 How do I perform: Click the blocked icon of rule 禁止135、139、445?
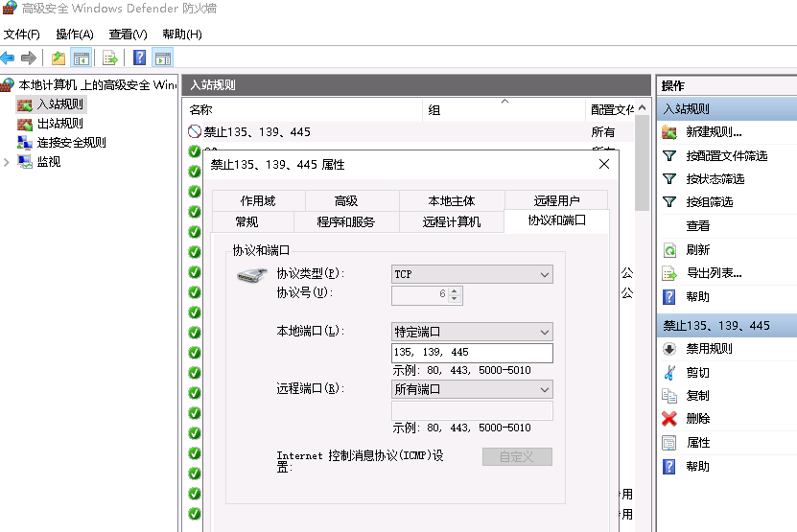click(194, 131)
